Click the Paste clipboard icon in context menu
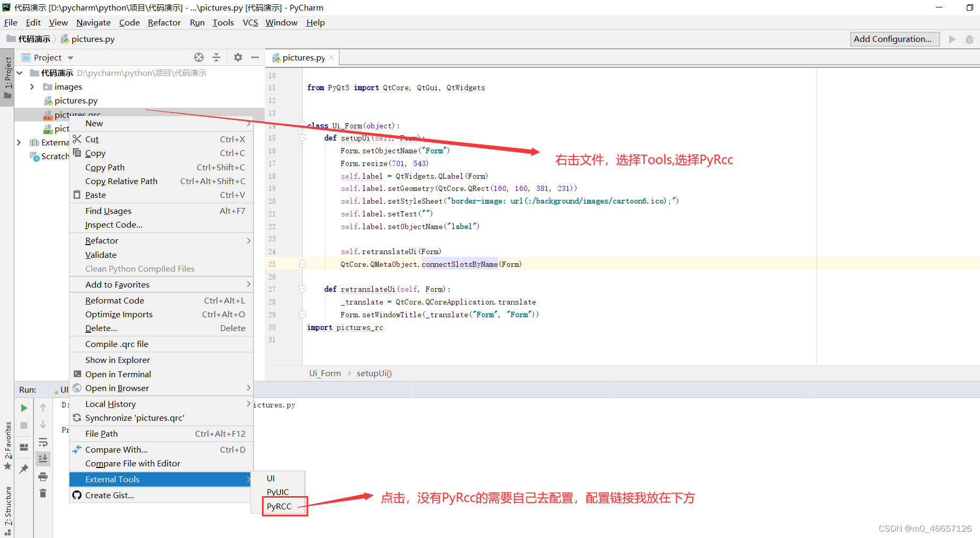980x538 pixels. [77, 195]
